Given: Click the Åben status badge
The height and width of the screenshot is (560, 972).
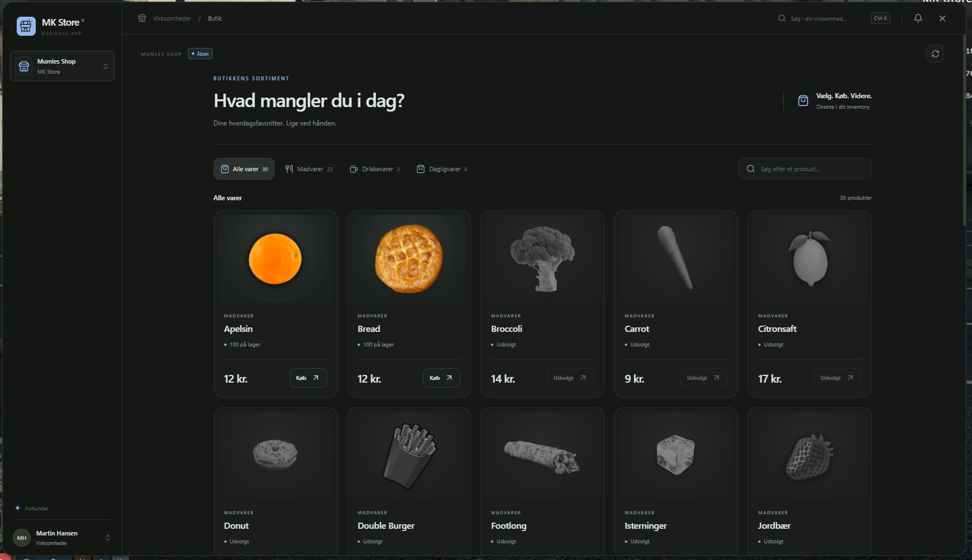Looking at the screenshot, I should 200,54.
